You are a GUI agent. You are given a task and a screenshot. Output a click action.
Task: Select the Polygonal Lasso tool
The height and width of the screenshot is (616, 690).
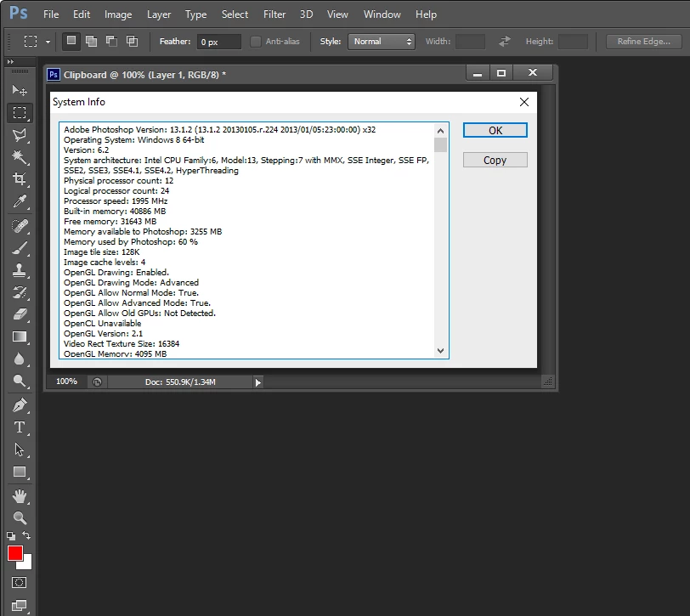coord(20,134)
